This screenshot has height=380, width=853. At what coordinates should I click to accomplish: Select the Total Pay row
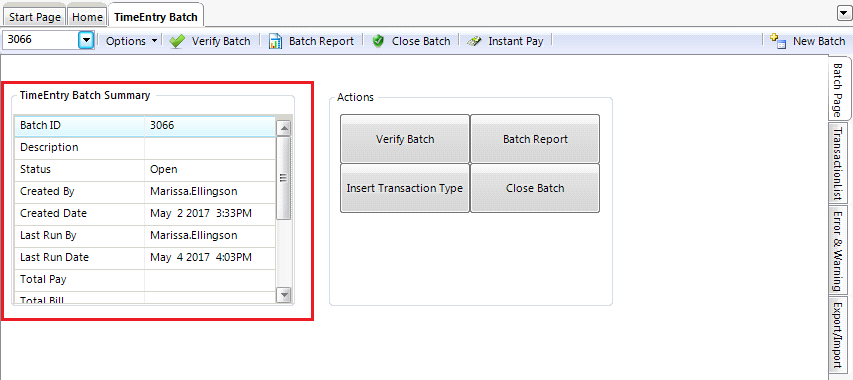coord(145,279)
